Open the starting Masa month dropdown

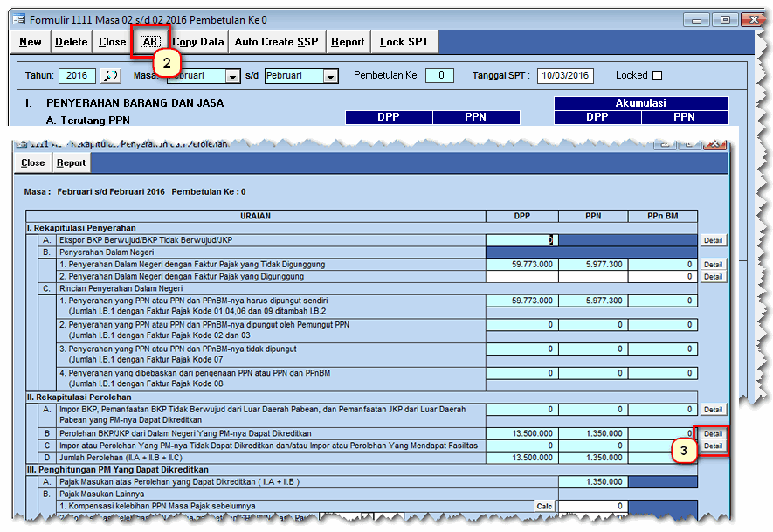coord(232,77)
